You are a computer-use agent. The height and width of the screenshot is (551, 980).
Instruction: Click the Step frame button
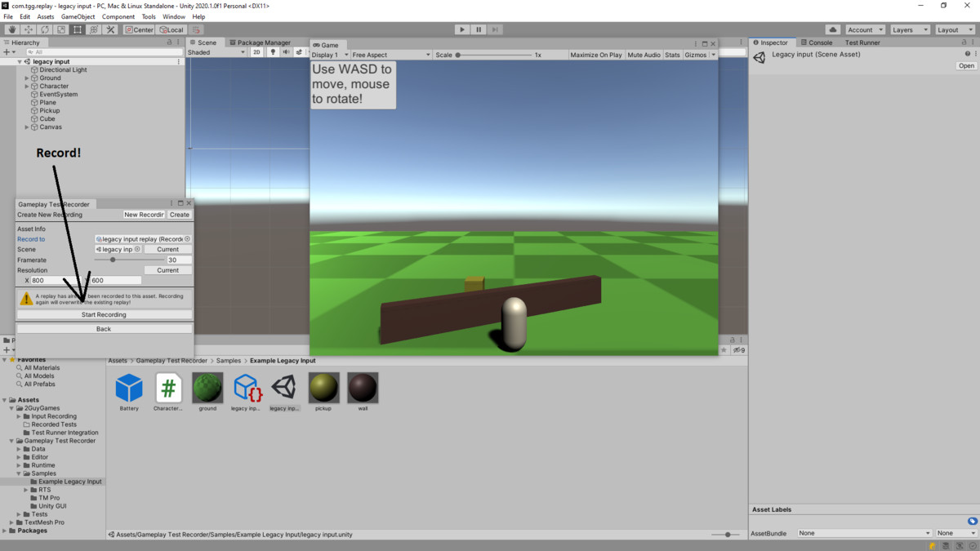pos(495,29)
